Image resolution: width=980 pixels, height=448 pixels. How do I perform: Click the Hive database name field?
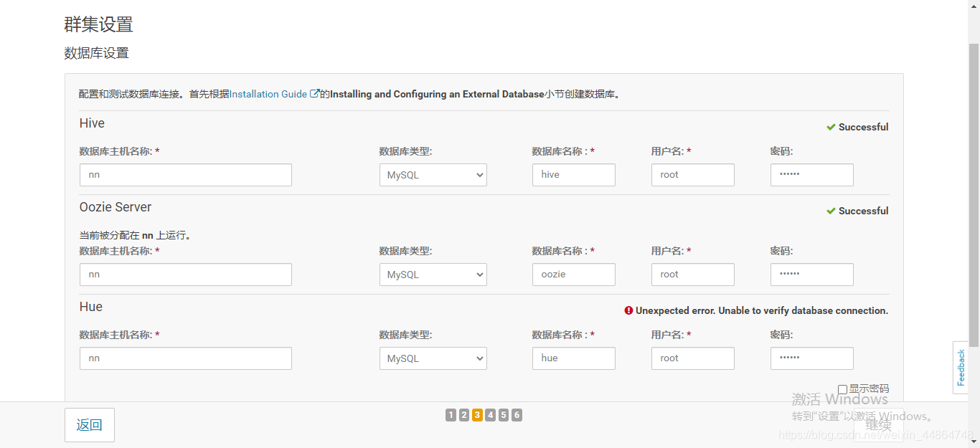point(574,175)
